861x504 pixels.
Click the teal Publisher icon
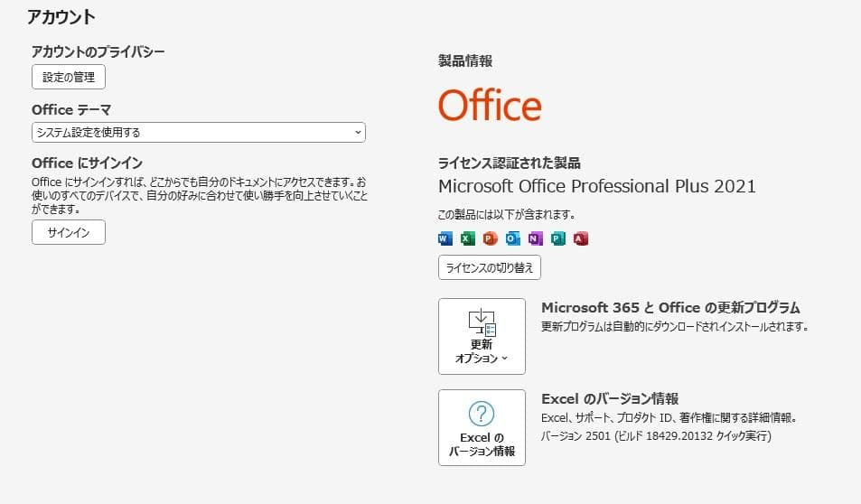click(557, 238)
